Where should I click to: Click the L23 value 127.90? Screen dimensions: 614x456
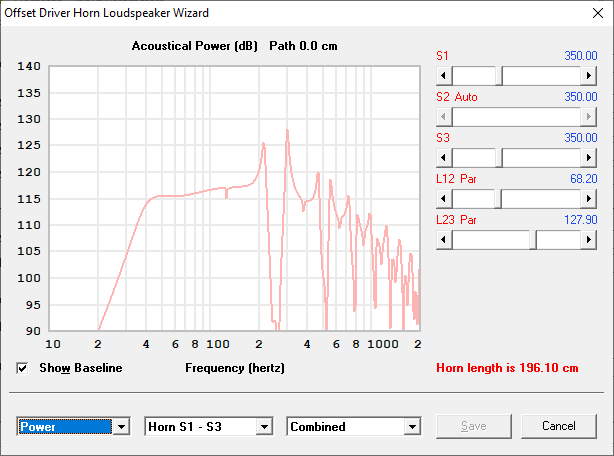pos(581,220)
